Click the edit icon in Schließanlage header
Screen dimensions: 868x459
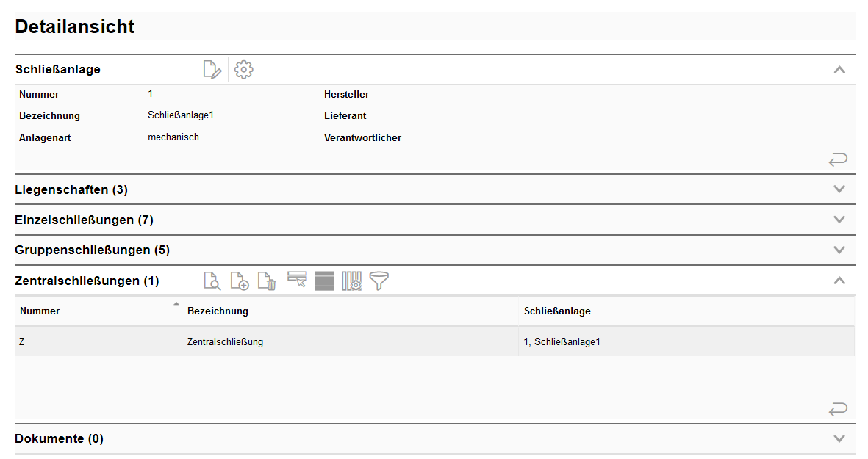pos(212,70)
